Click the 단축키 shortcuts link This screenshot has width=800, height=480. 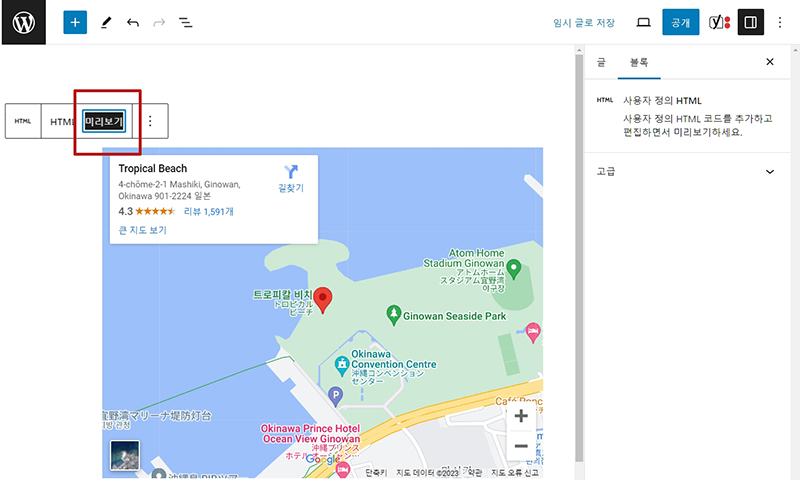tap(376, 473)
